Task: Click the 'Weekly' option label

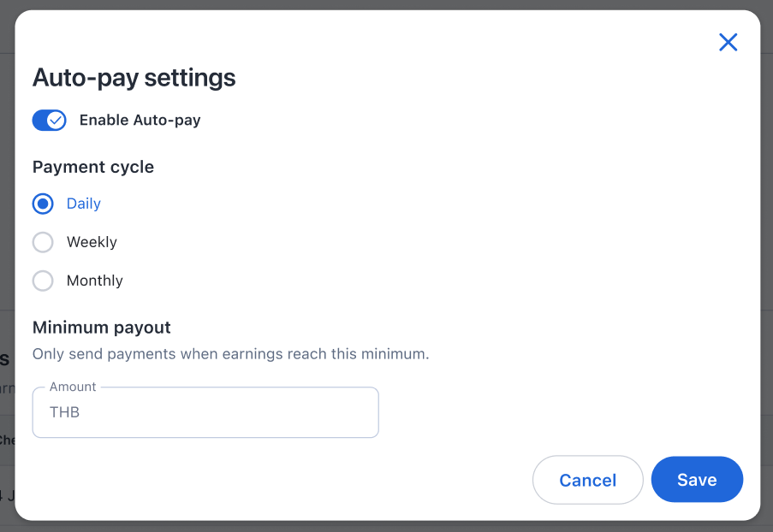Action: (92, 242)
